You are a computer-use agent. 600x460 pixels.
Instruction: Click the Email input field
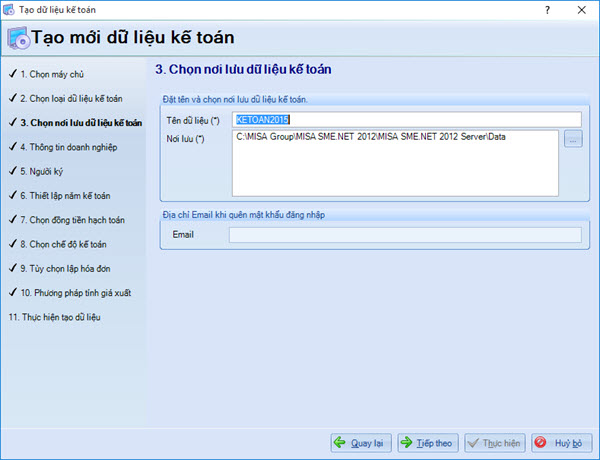tap(405, 235)
